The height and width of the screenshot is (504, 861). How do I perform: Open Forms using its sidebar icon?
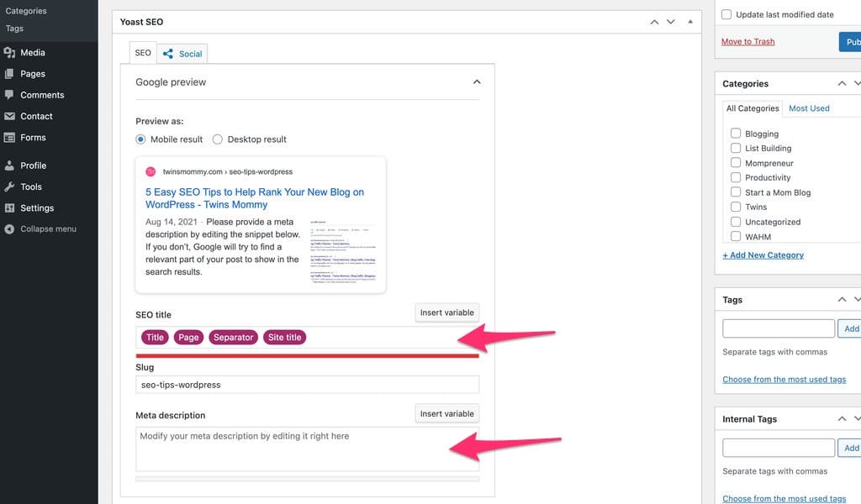click(9, 138)
